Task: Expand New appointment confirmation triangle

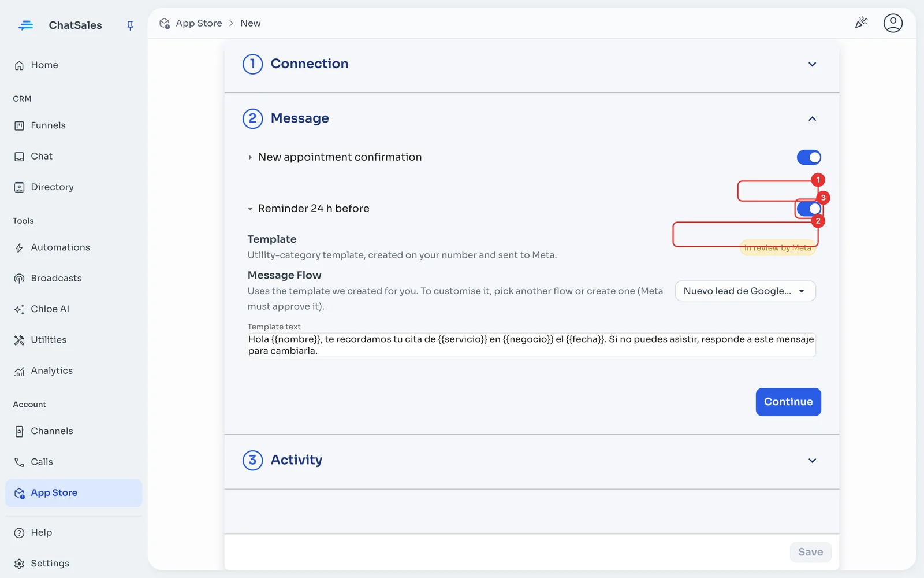Action: 250,157
